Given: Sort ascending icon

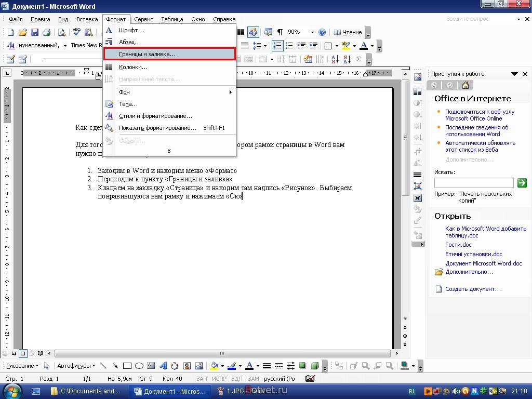Looking at the screenshot, I should tap(335, 59).
